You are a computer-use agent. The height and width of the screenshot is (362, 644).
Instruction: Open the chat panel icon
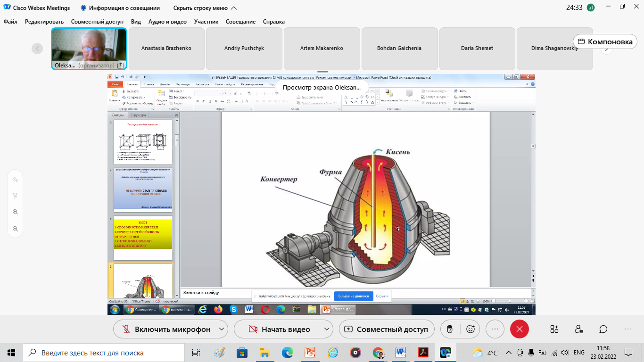603,329
